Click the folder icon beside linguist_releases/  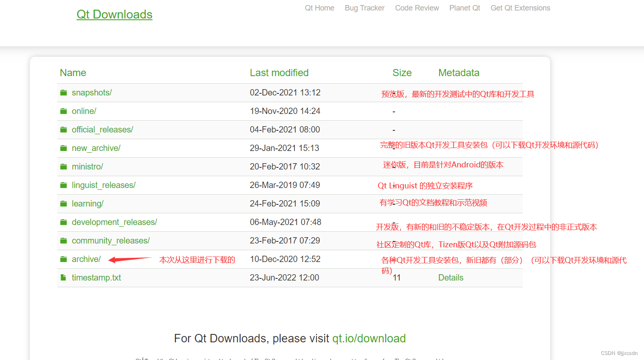click(64, 185)
